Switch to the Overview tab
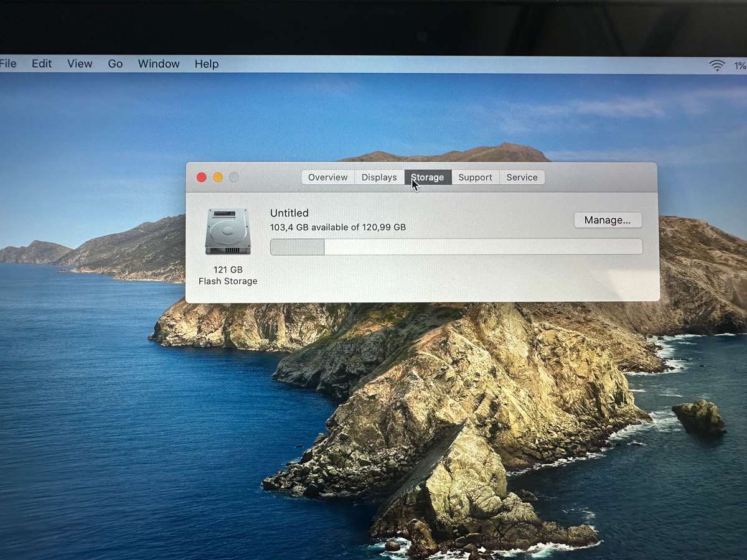Viewport: 747px width, 560px height. 327,177
